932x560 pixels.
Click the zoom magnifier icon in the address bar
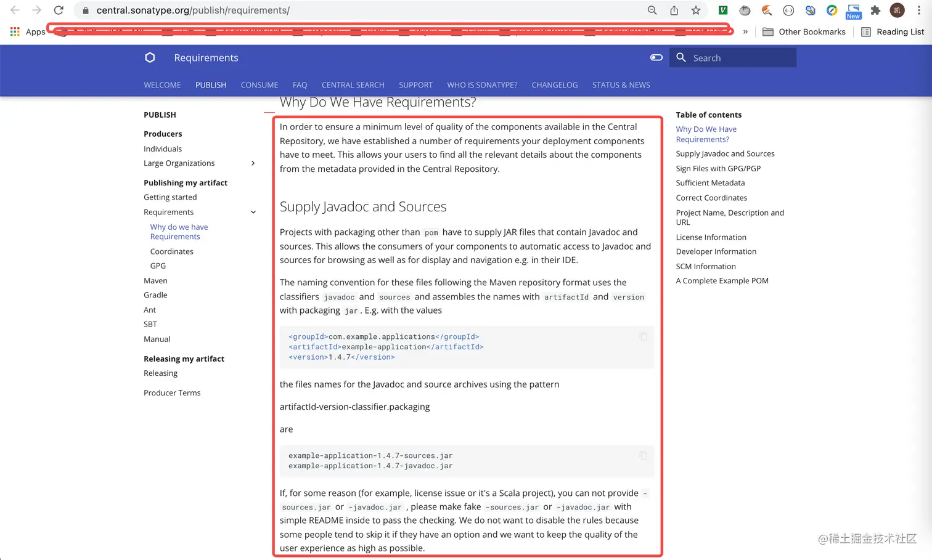click(x=652, y=10)
